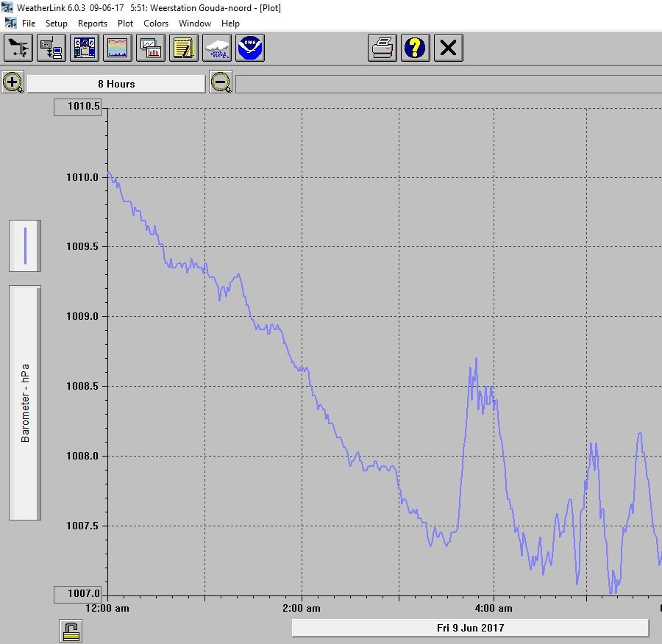The image size is (662, 644).
Task: Click the rain cloud toolbar icon
Action: point(217,48)
